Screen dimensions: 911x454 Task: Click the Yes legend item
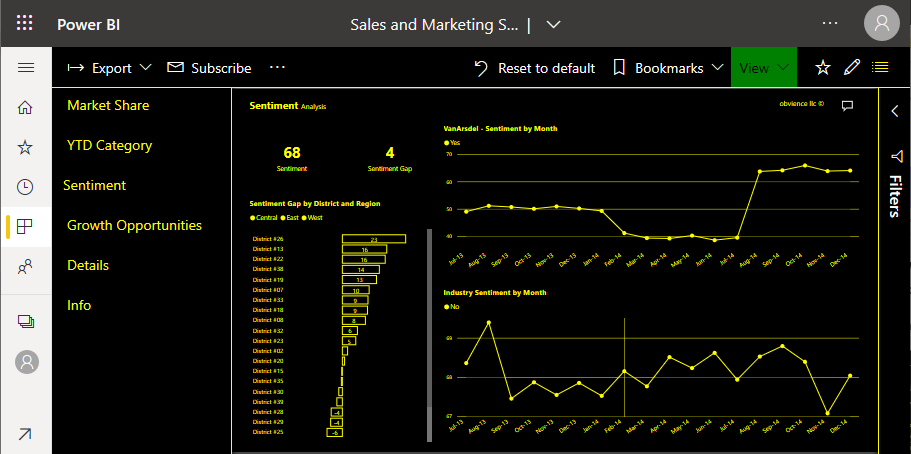[x=452, y=142]
